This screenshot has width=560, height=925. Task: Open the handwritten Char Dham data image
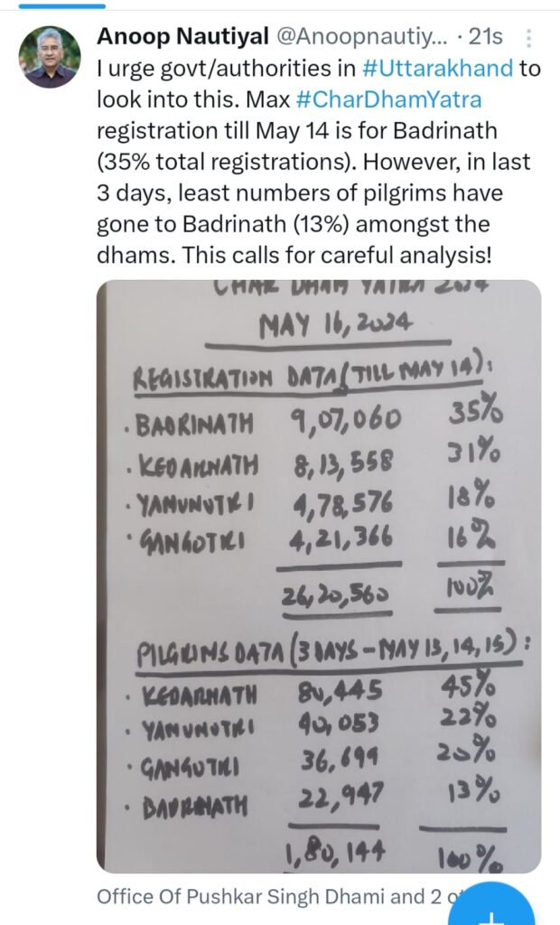click(x=319, y=575)
